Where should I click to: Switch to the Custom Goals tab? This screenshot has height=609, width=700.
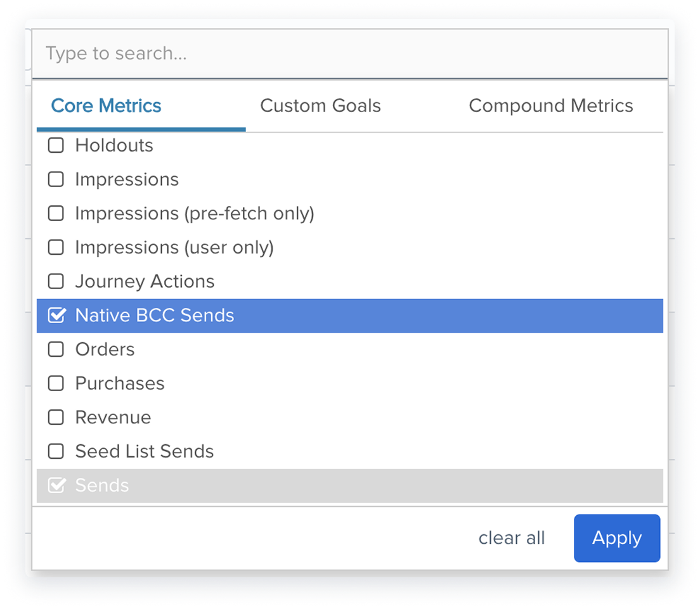pos(320,106)
